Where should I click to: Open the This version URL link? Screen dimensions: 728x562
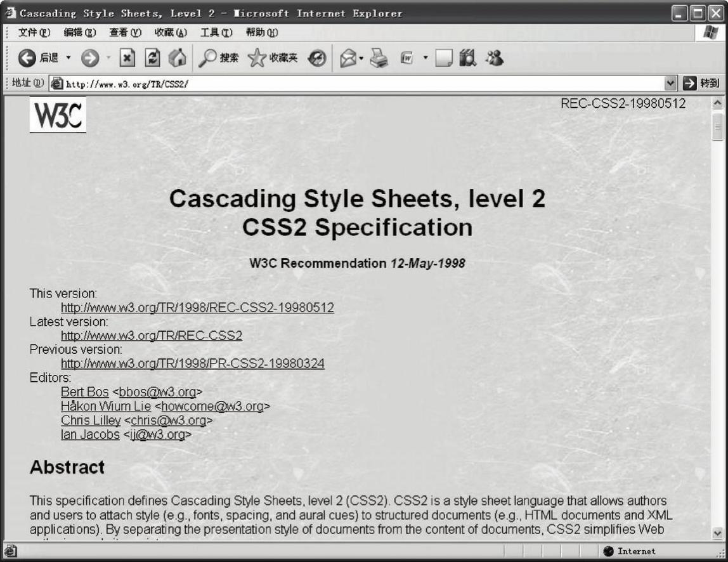point(197,308)
